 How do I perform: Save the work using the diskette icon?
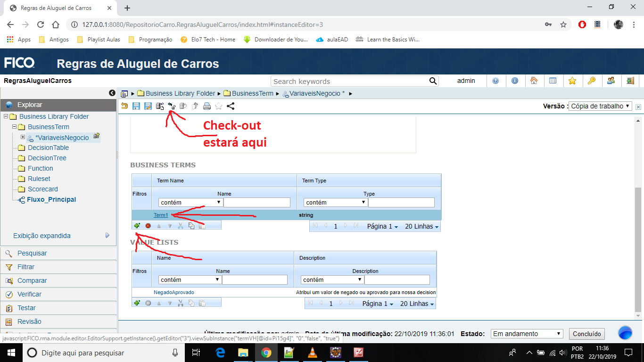(136, 106)
